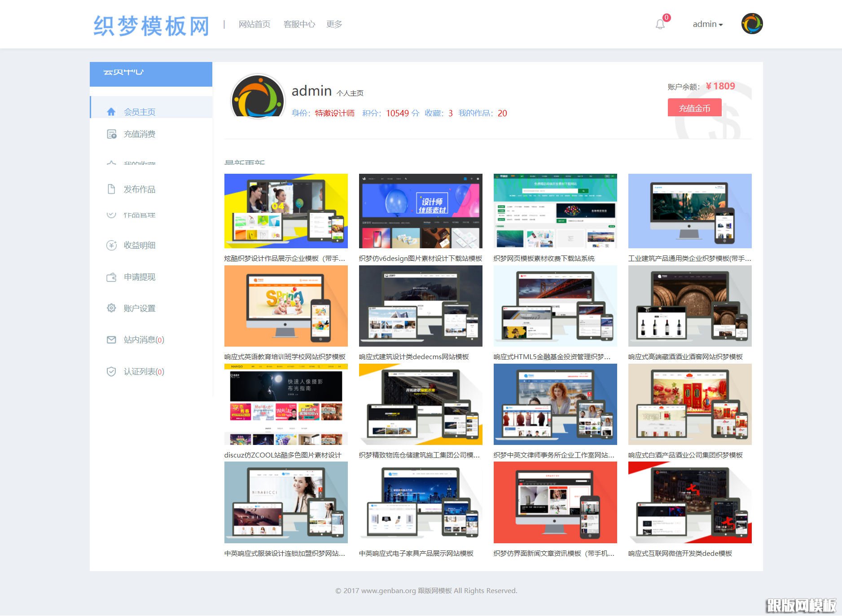Expand the 更多 navigation menu
The image size is (842, 616).
pos(334,24)
